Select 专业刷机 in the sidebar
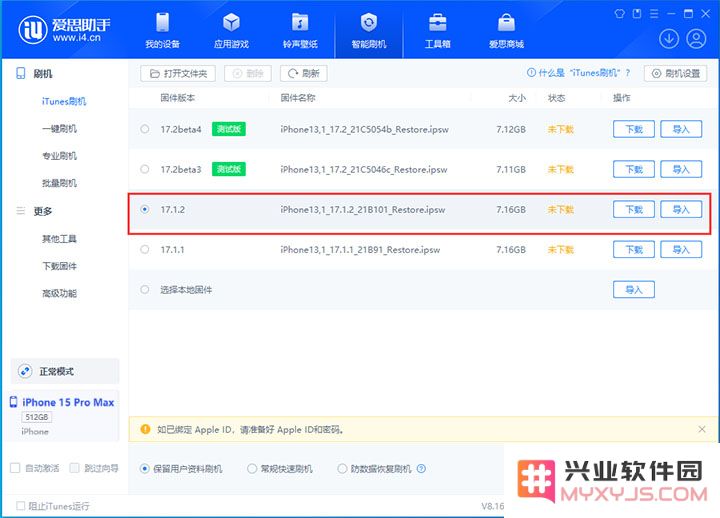This screenshot has width=720, height=518. point(59,156)
